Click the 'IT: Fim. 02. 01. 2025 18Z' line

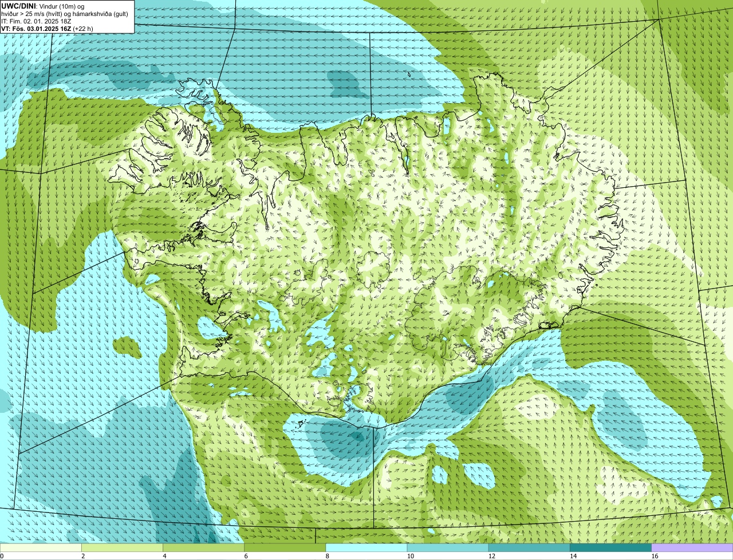coord(36,21)
